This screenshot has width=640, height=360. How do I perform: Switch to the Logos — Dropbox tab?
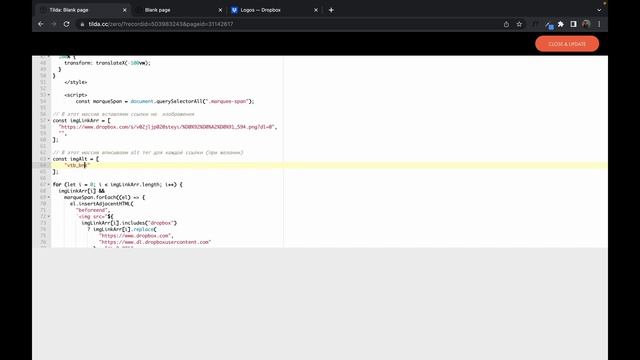[x=274, y=10]
